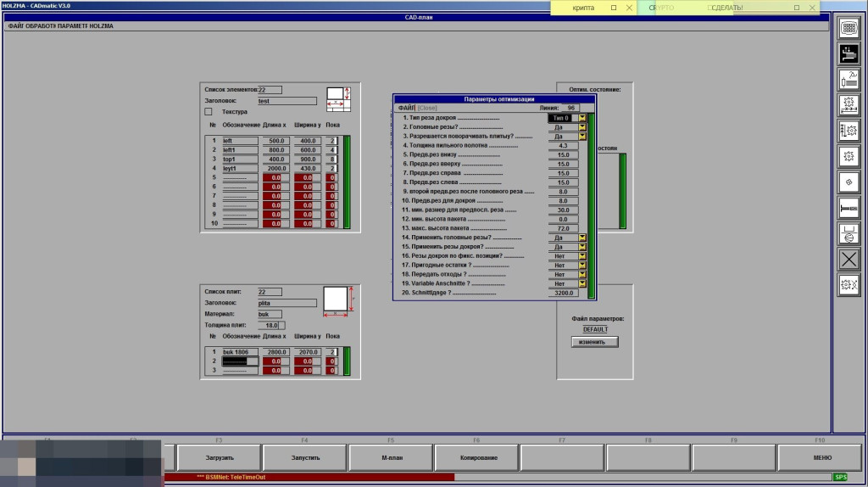Click the sidebar icon with a wavy curve
868x487 pixels.
[x=849, y=79]
